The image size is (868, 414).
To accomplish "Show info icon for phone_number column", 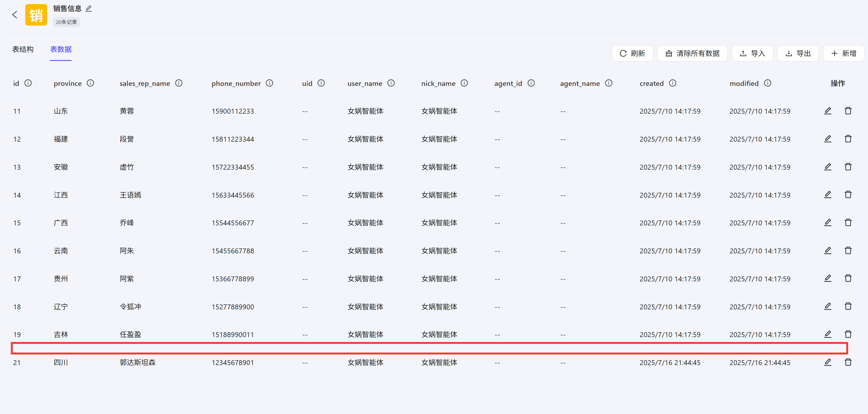I will 269,83.
